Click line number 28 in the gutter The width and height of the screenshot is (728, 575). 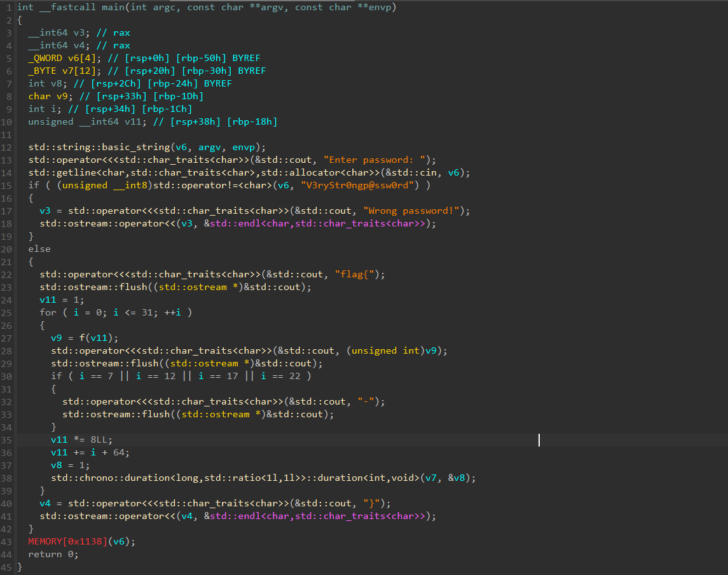(x=8, y=350)
